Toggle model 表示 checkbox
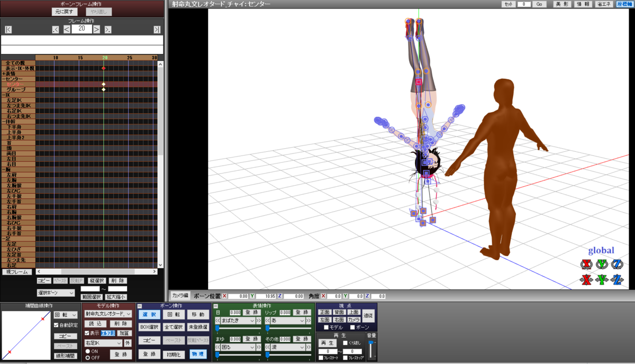 click(87, 333)
